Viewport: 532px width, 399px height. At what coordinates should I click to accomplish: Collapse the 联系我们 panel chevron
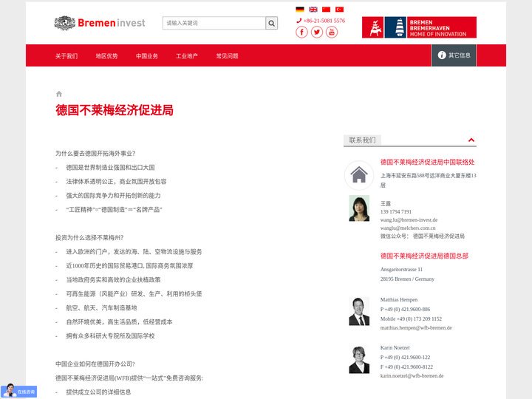[471, 140]
